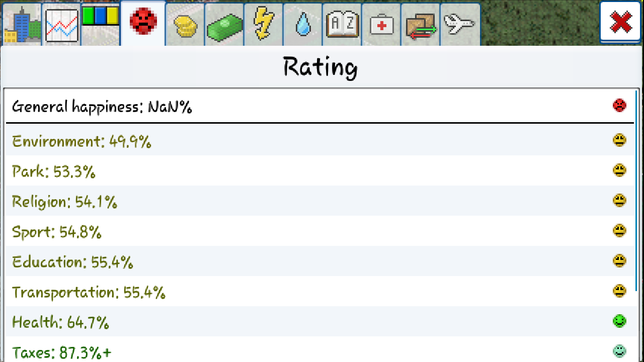
Task: Click the yellow face icon for Sport
Action: [619, 230]
